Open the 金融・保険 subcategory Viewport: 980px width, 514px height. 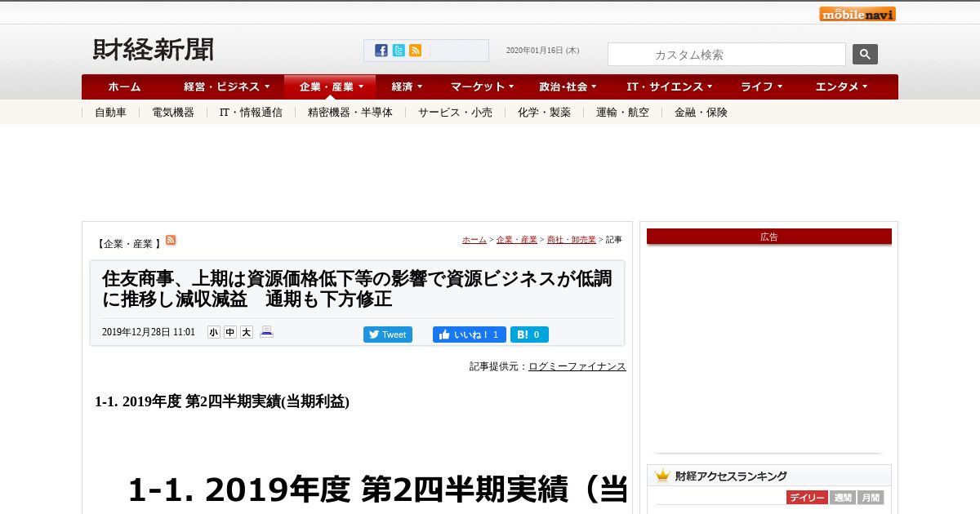click(x=701, y=113)
